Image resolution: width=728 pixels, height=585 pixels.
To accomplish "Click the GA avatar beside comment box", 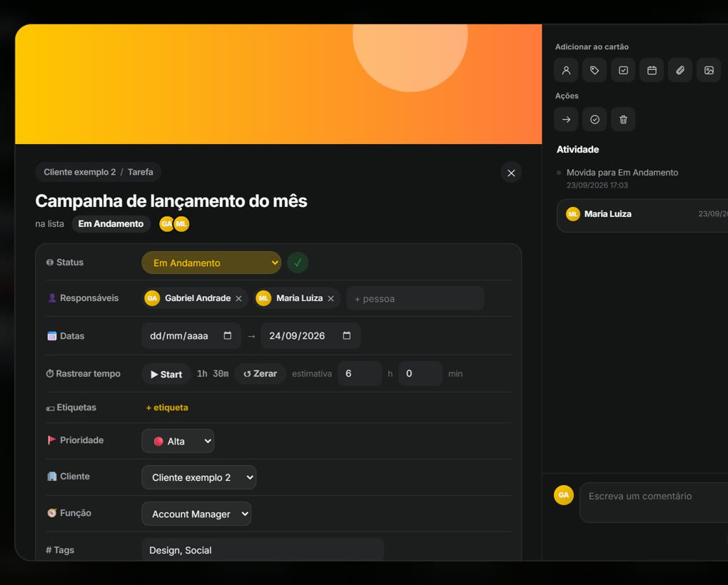I will pyautogui.click(x=564, y=495).
